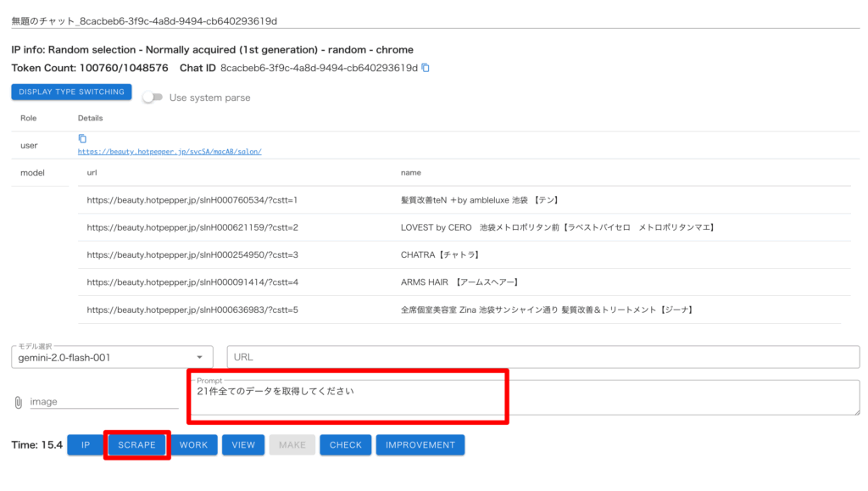Image resolution: width=868 pixels, height=491 pixels.
Task: Copy the Chat ID using copy icon
Action: tap(426, 68)
